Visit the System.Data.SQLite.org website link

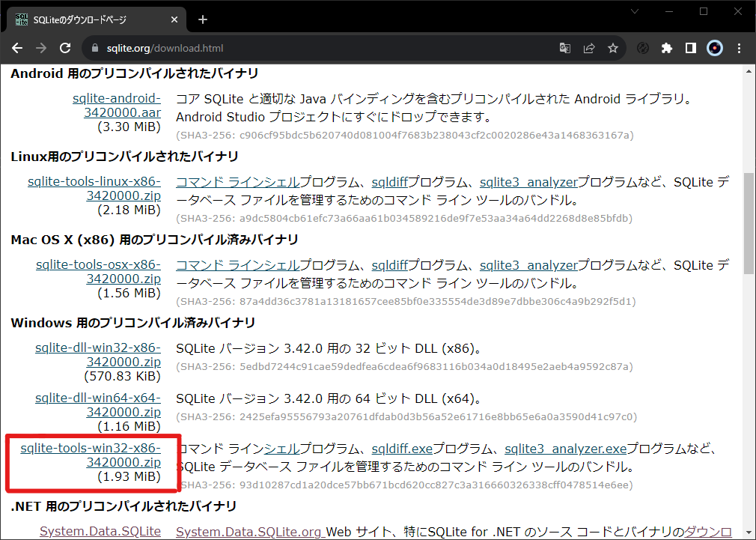[x=249, y=532]
